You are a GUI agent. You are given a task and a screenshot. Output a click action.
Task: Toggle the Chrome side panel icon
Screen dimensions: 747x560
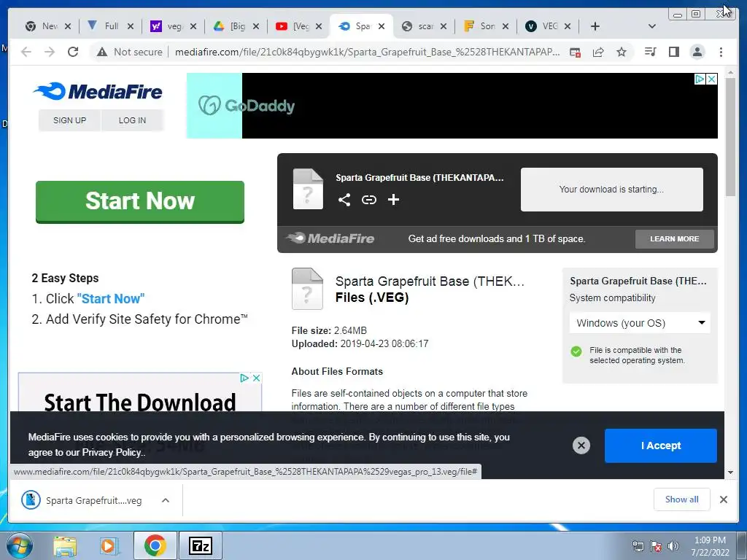pyautogui.click(x=673, y=52)
